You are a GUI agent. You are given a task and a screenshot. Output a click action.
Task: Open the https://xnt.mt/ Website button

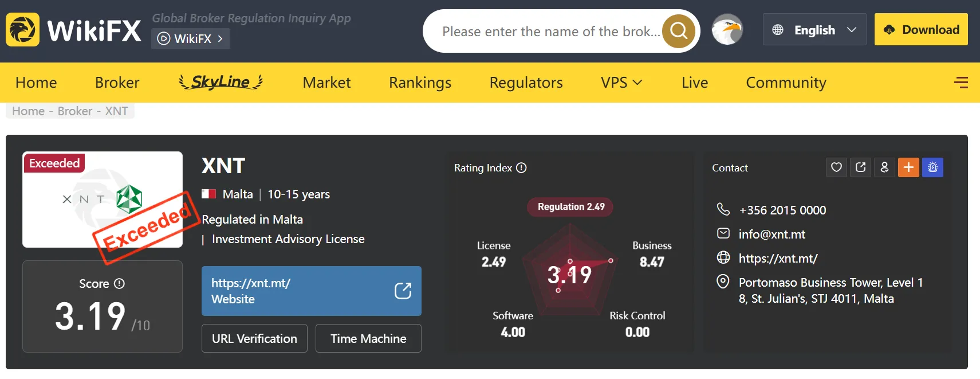tap(311, 291)
